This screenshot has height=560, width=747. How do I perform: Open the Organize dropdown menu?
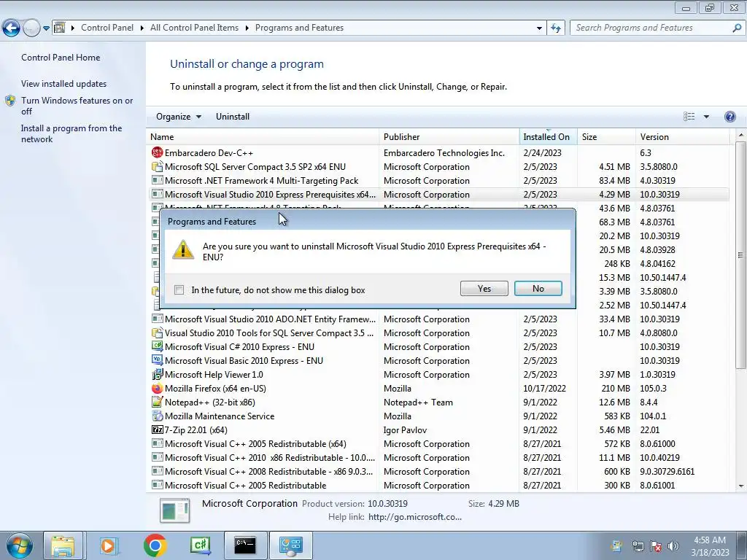(x=179, y=117)
